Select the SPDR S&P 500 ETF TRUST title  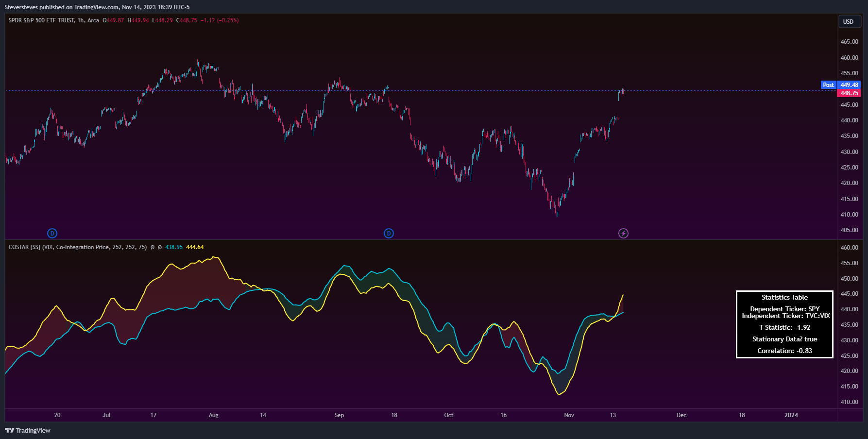tap(42, 20)
